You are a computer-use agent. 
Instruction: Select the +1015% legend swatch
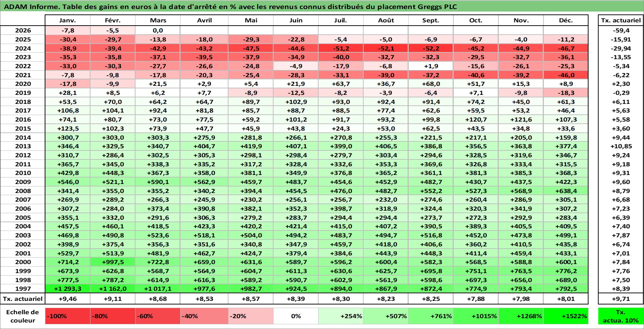pos(476,316)
